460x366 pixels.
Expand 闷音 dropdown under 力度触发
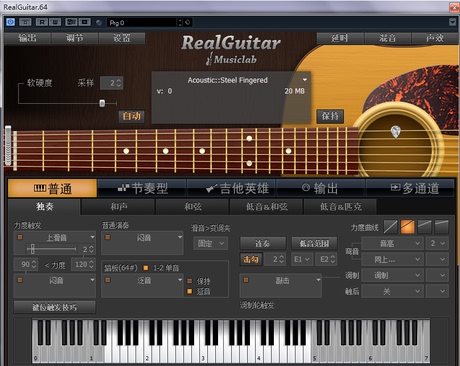(x=92, y=280)
